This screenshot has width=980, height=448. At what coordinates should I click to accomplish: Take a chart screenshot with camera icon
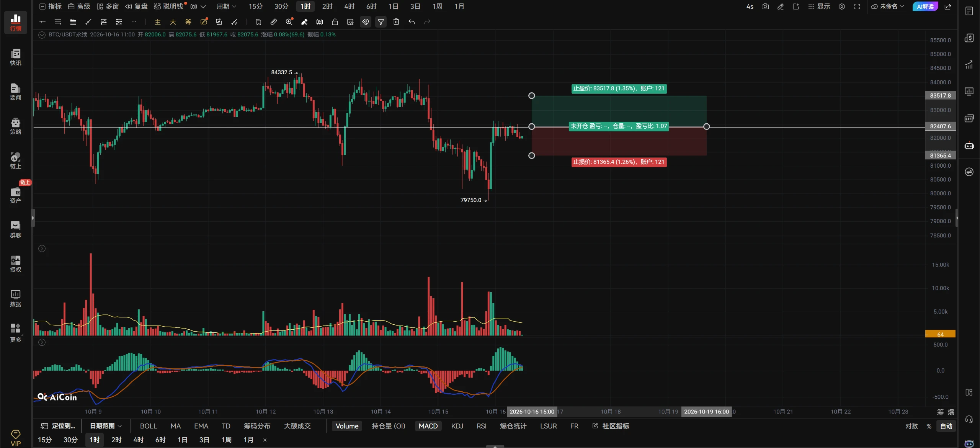coord(765,7)
